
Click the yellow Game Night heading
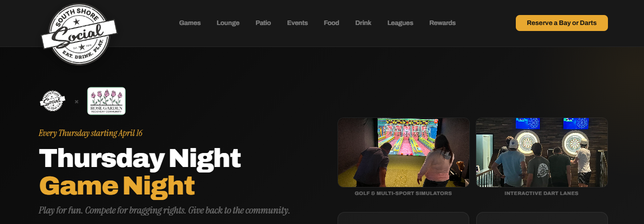(117, 185)
